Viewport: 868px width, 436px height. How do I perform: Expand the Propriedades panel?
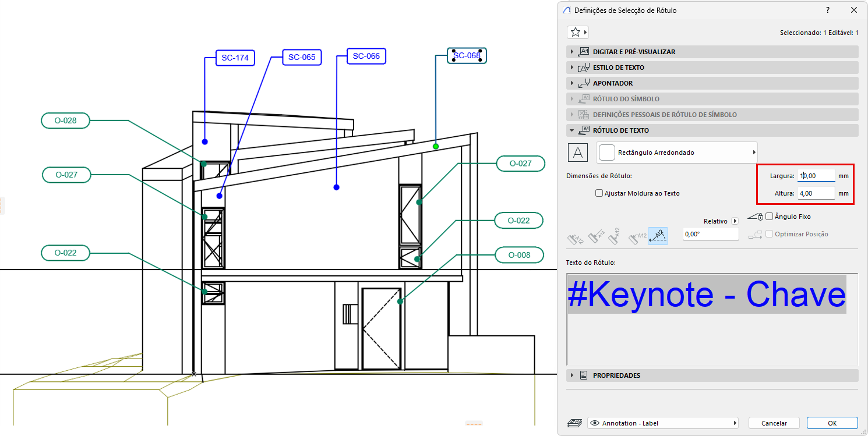[712, 375]
